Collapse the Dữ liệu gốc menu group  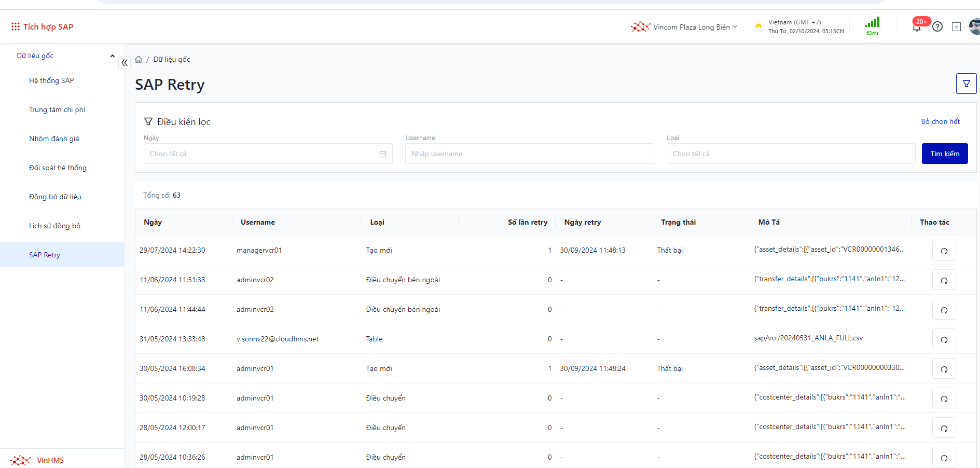pyautogui.click(x=112, y=56)
